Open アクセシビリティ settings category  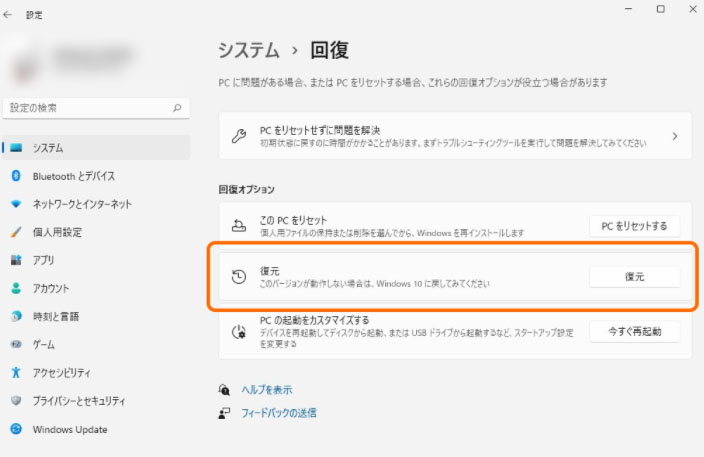pyautogui.click(x=96, y=372)
